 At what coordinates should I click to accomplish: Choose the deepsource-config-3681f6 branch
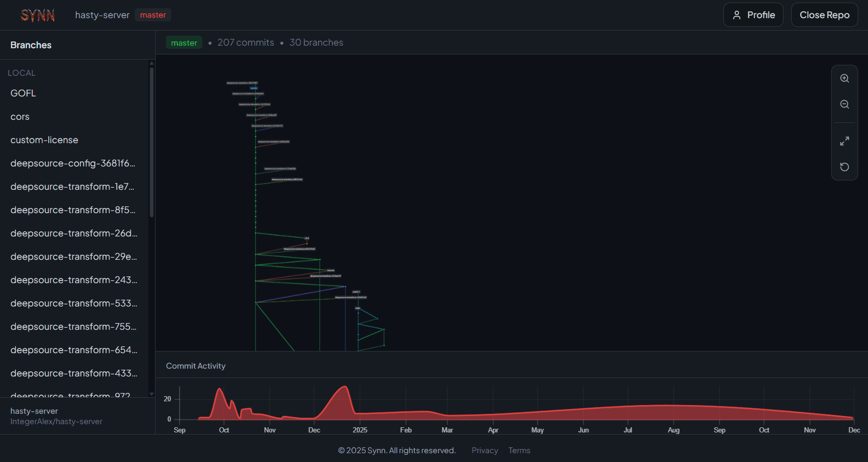[x=73, y=163]
